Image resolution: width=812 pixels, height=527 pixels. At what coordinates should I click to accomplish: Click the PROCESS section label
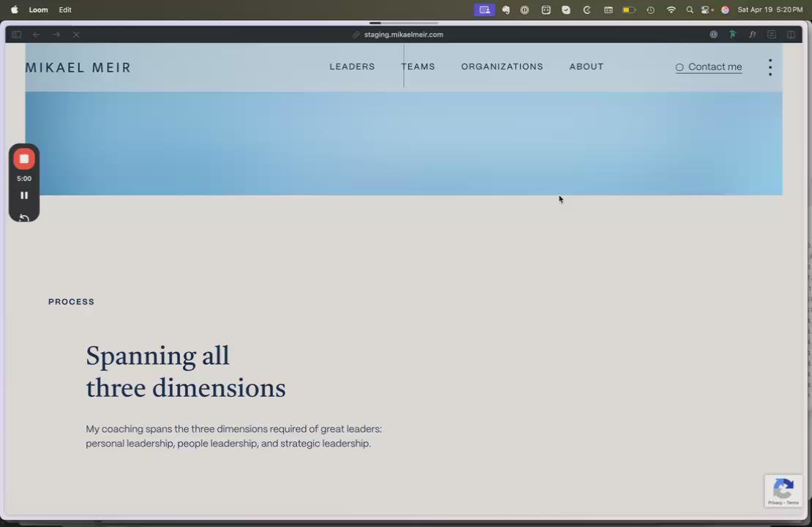pyautogui.click(x=72, y=302)
